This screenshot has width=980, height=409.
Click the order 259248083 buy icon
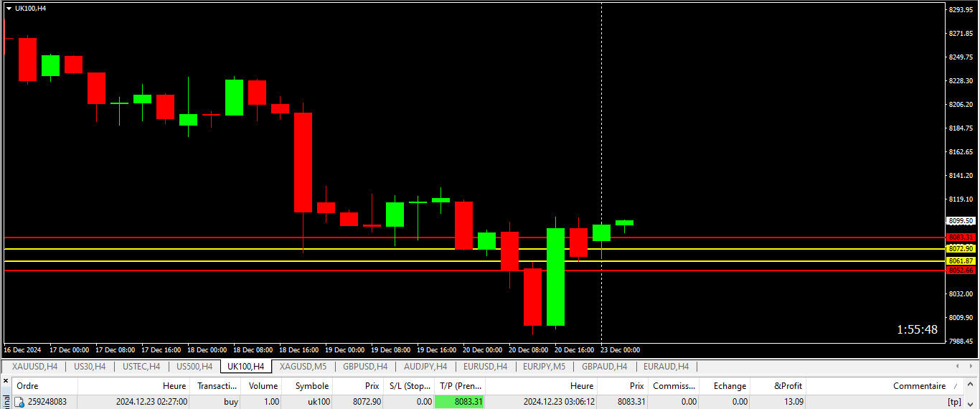pos(20,402)
